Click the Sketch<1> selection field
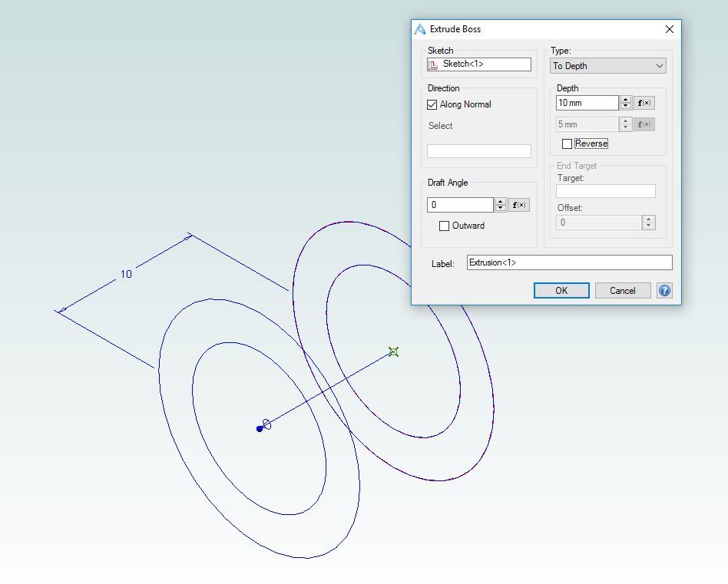 [x=478, y=64]
